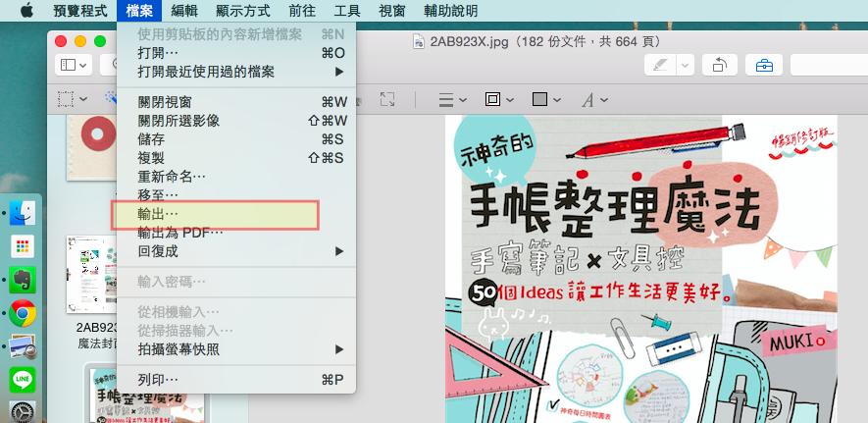Select the rectangular selection tool

pos(66,99)
